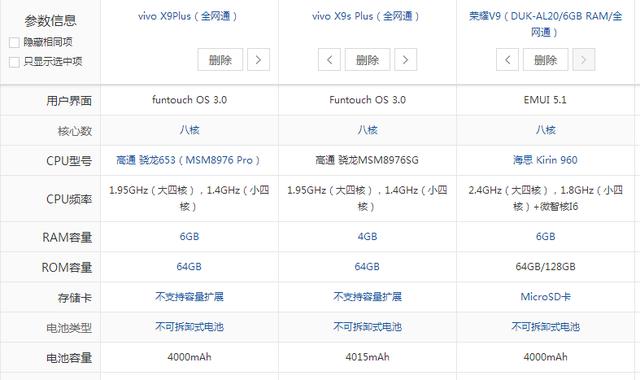This screenshot has height=380, width=640.
Task: Click disabled right arrow under 荣耀V9
Action: [x=584, y=60]
